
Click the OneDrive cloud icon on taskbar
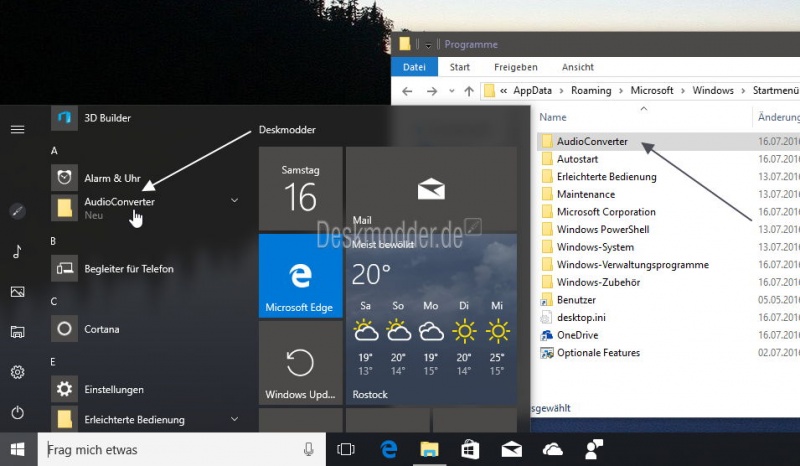click(x=553, y=449)
